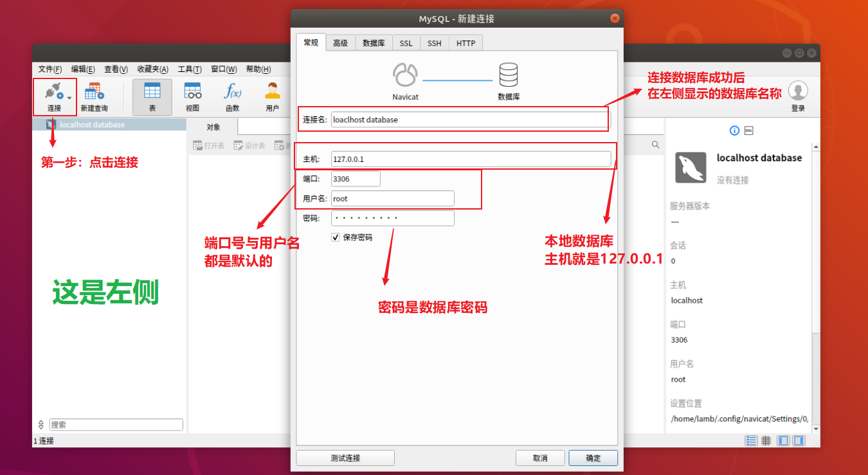This screenshot has width=868, height=475.
Task: Click the DDL icon in the right panel
Action: pyautogui.click(x=748, y=130)
